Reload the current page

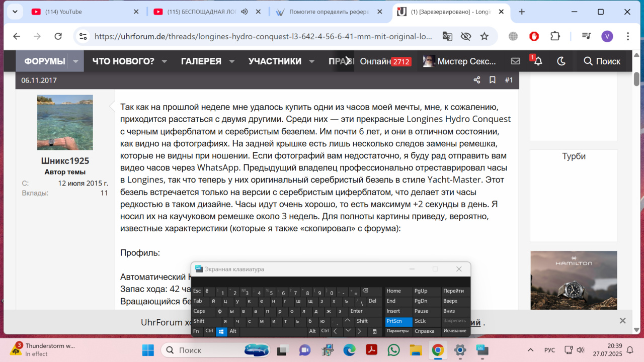(x=58, y=36)
